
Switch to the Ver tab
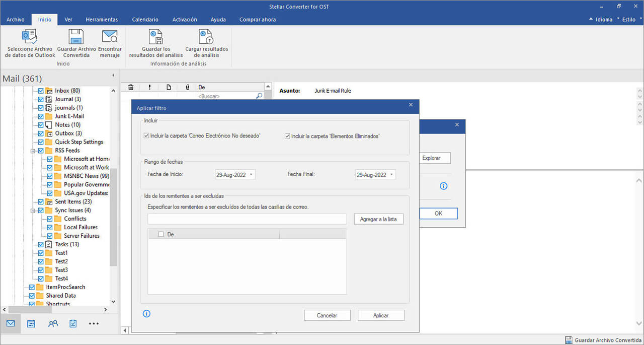(68, 20)
